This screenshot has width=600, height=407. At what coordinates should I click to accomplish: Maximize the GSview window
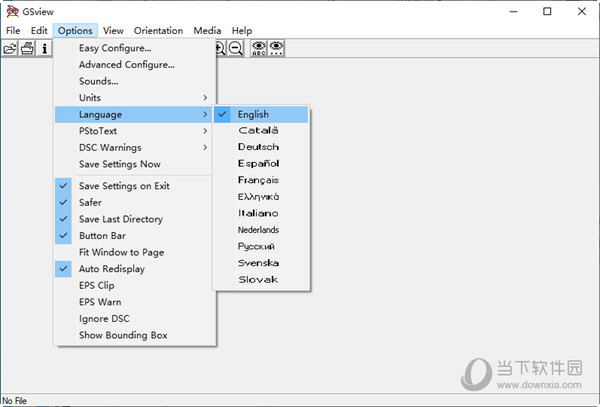547,11
